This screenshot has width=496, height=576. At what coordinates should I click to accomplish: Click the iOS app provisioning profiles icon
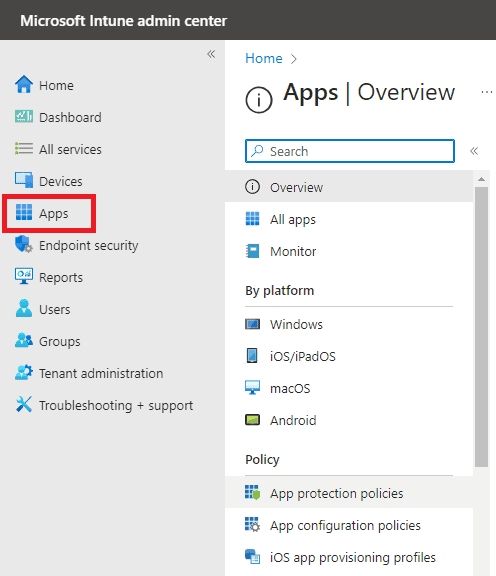252,557
